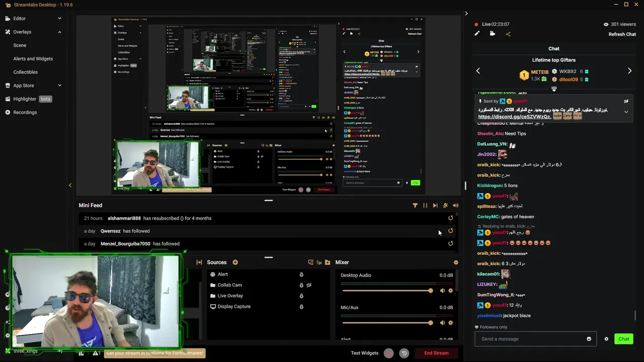Toggle visibility of Collab Cam source

pos(309,285)
